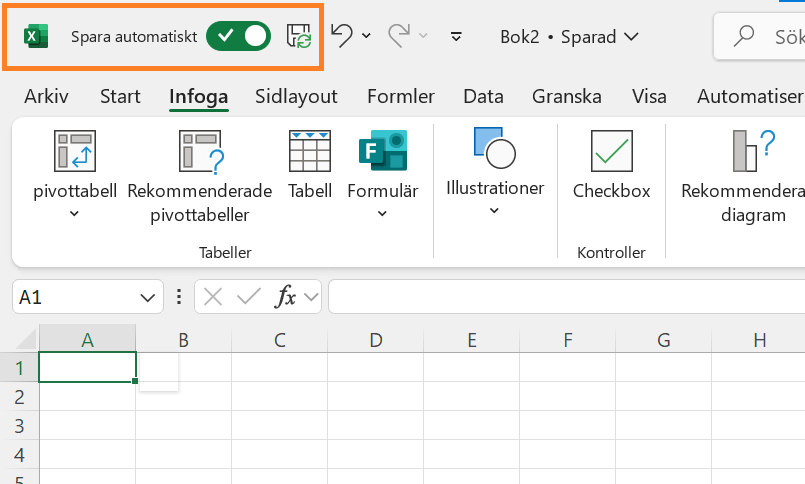Select row 3 header
Image resolution: width=805 pixels, height=484 pixels.
(19, 425)
